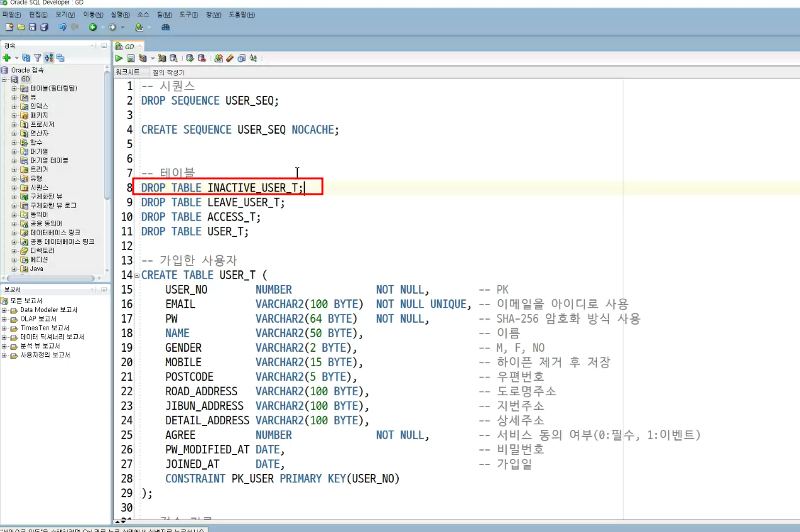Expand the Data Modeler 보고서 node

click(x=5, y=310)
